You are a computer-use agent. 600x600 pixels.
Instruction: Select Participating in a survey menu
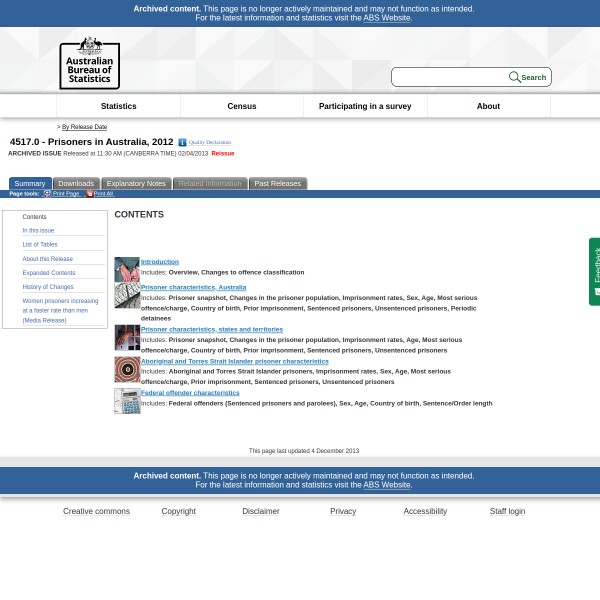[365, 106]
